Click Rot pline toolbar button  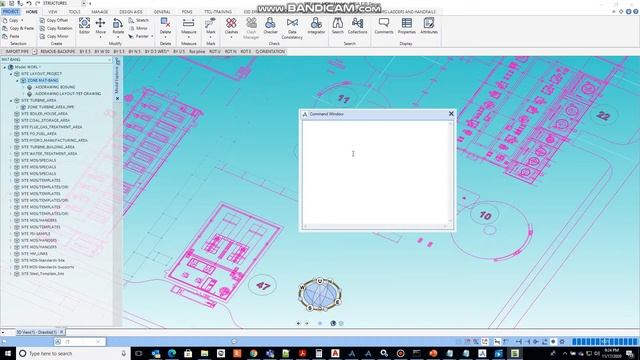click(197, 52)
